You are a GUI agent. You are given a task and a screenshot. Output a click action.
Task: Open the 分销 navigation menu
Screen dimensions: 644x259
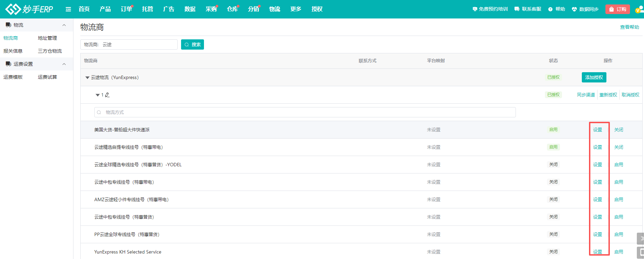pos(254,9)
